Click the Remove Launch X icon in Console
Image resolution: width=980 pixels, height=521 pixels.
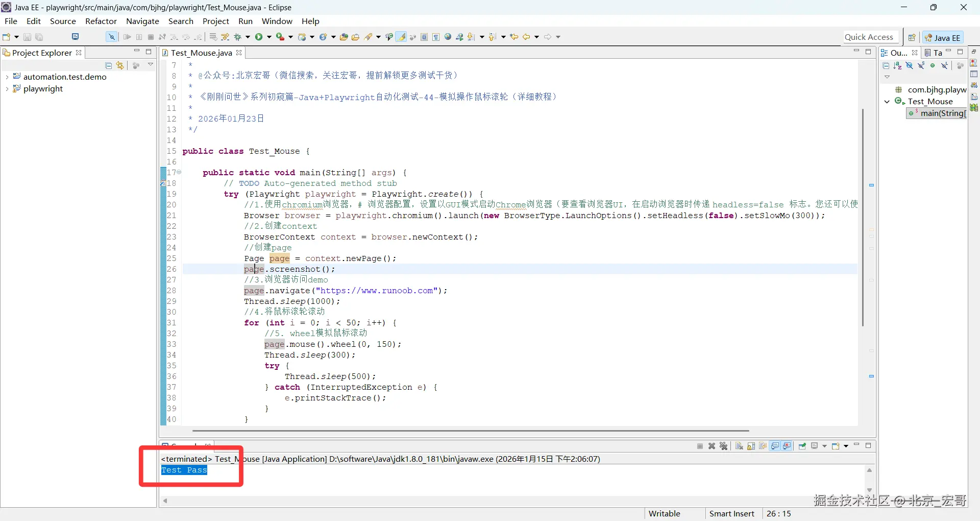[x=712, y=446]
